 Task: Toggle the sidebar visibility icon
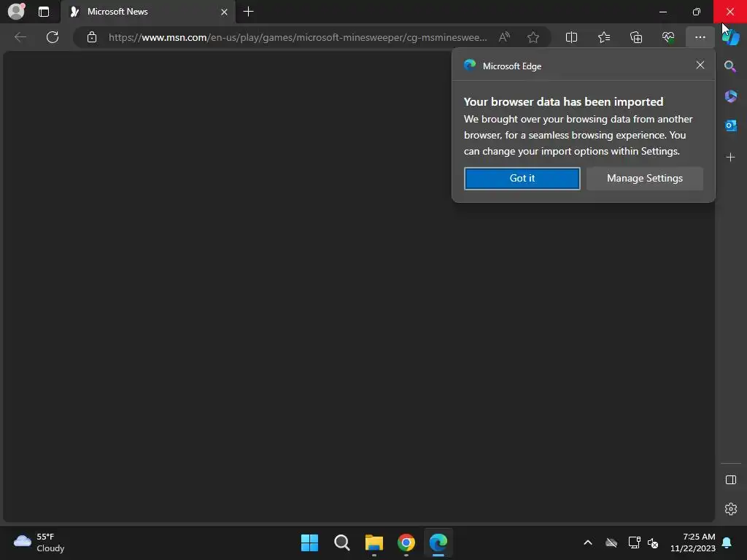[x=730, y=480]
